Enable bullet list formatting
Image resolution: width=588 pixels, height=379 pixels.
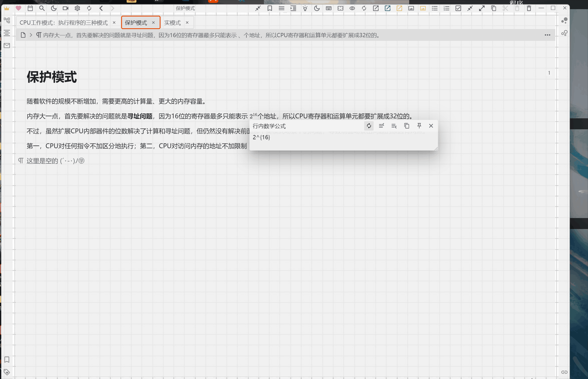click(x=434, y=8)
